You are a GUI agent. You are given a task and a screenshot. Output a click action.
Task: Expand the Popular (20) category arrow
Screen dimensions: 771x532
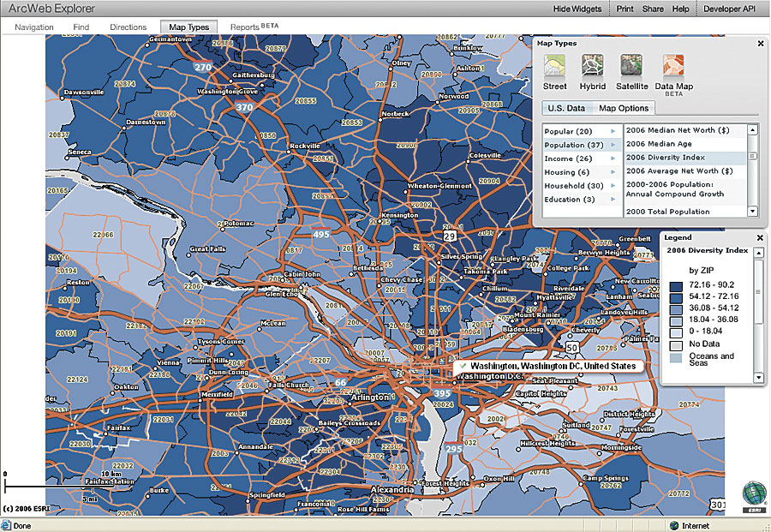613,131
